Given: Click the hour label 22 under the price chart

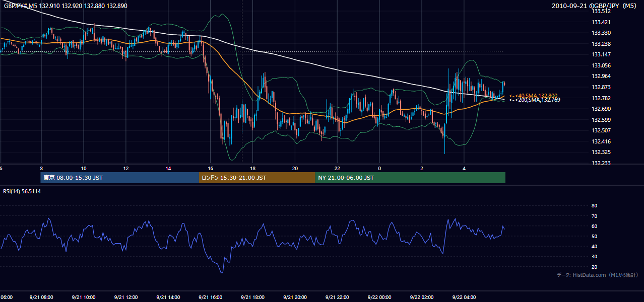Looking at the screenshot, I should coord(338,168).
